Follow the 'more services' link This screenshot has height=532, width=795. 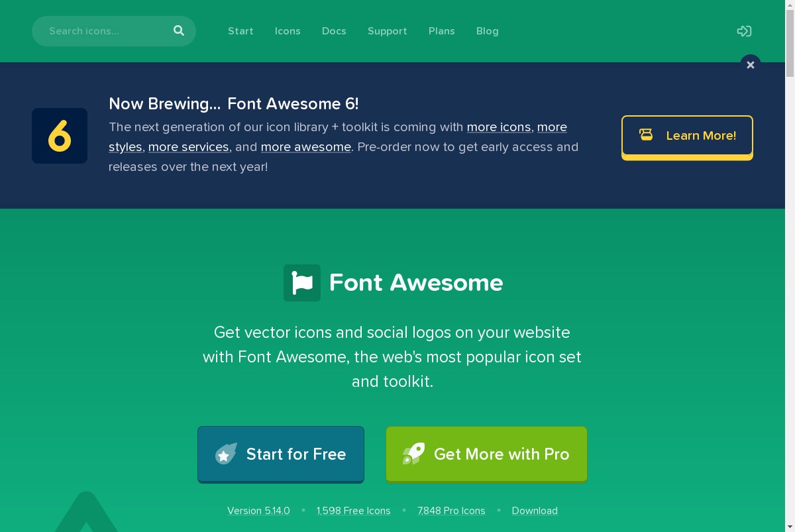tap(189, 147)
